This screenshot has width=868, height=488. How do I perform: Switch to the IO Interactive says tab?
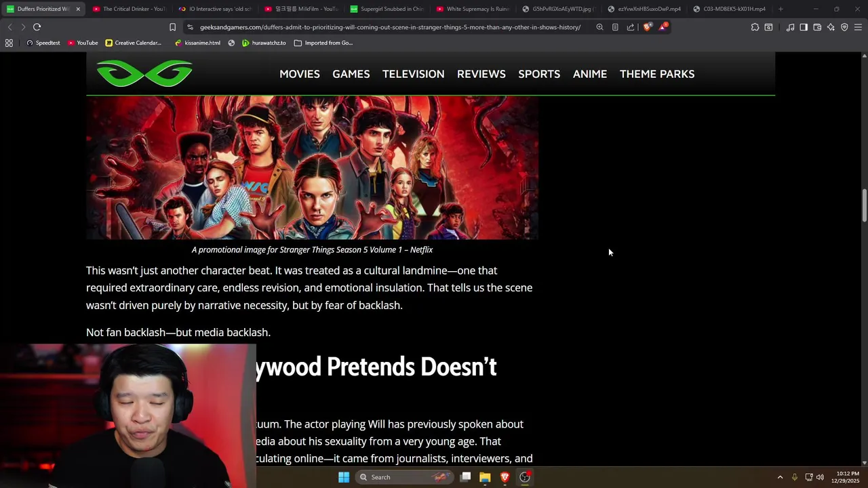coord(215,9)
